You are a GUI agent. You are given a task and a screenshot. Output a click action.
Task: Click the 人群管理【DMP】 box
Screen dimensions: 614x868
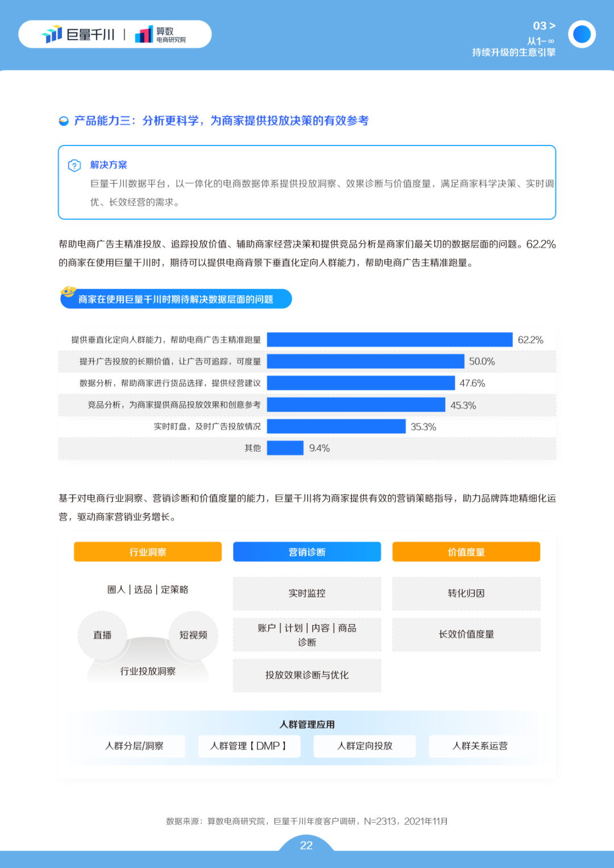click(x=249, y=746)
